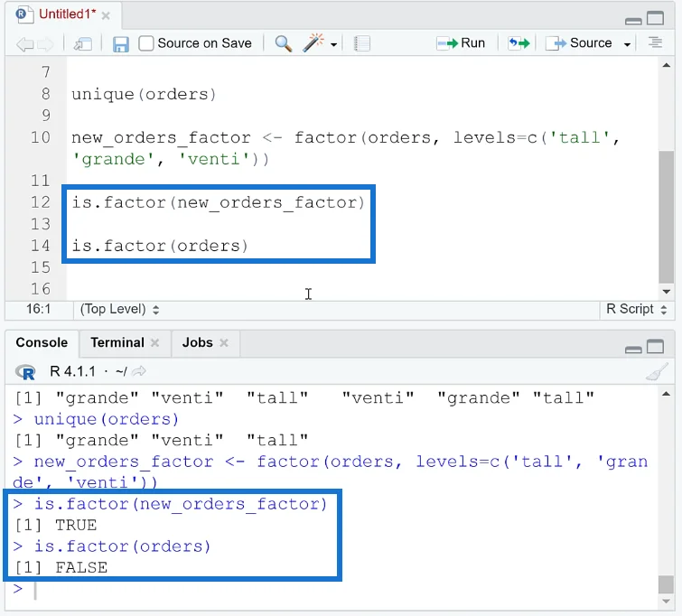Image resolution: width=682 pixels, height=616 pixels.
Task: Switch to the Jobs tab
Action: (x=198, y=343)
